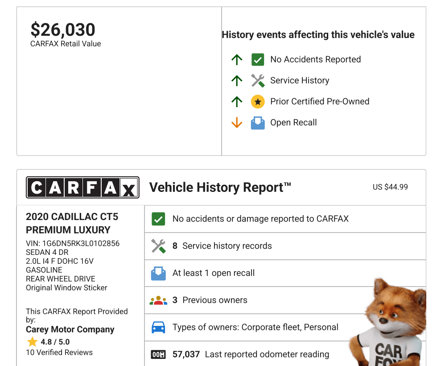
Task: Open the Original Window Sticker link
Action: (66, 288)
